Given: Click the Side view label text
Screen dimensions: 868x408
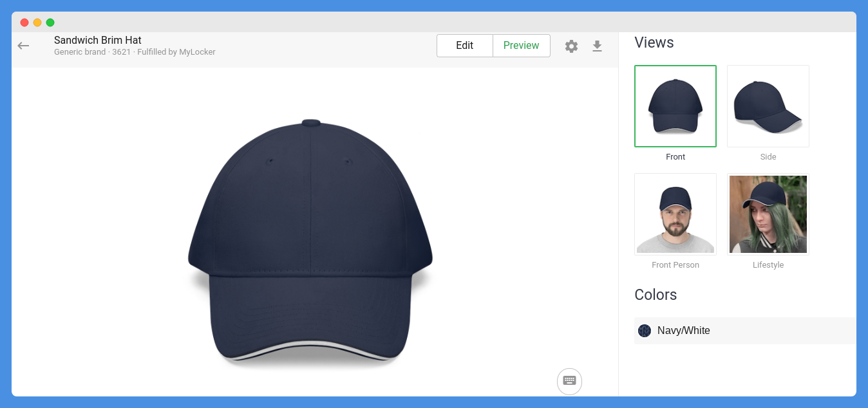Looking at the screenshot, I should coord(768,157).
